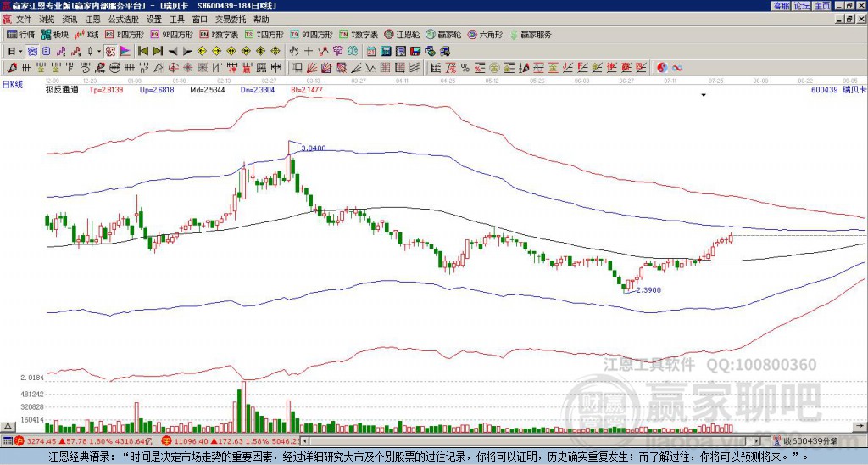Click the 收600439分笔 status entry
The height and width of the screenshot is (465, 868).
(806, 441)
